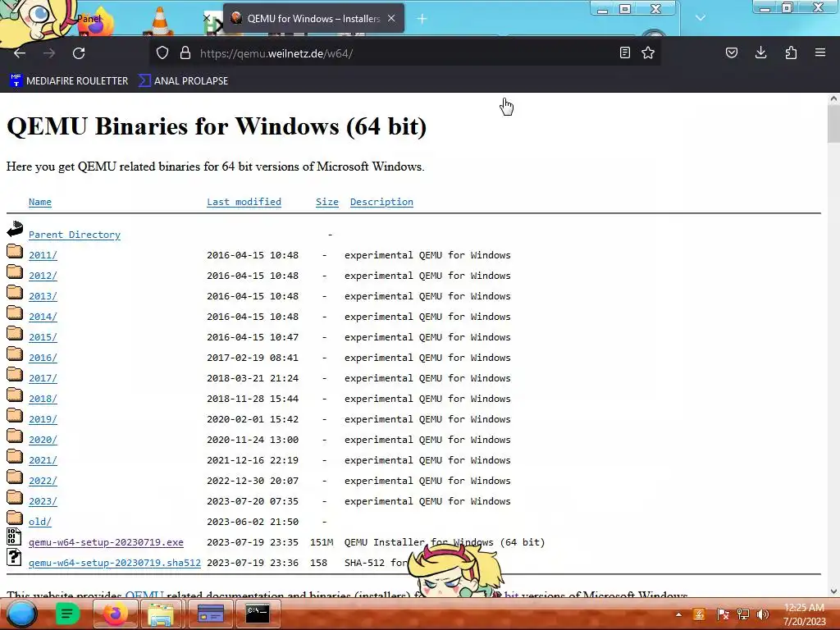Screen dimensions: 840x630
Task: Open the 2012/ folder link
Action: pyautogui.click(x=43, y=276)
